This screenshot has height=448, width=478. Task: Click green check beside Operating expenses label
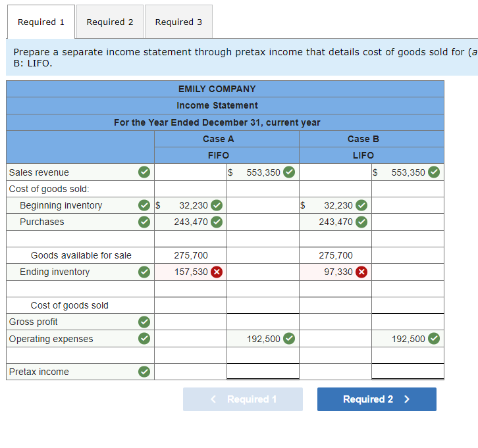point(144,338)
